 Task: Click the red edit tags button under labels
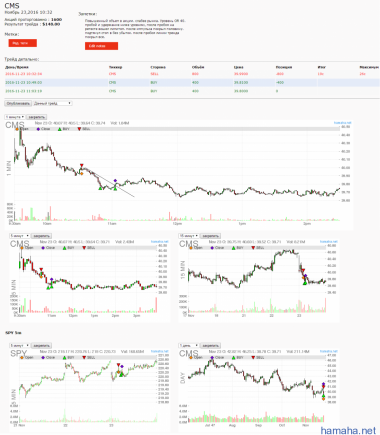23,43
